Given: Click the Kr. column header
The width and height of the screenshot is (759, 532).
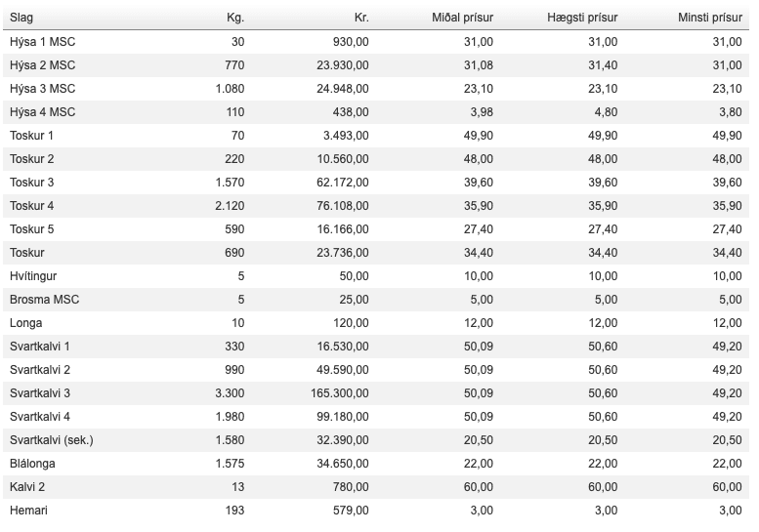Looking at the screenshot, I should (x=360, y=18).
